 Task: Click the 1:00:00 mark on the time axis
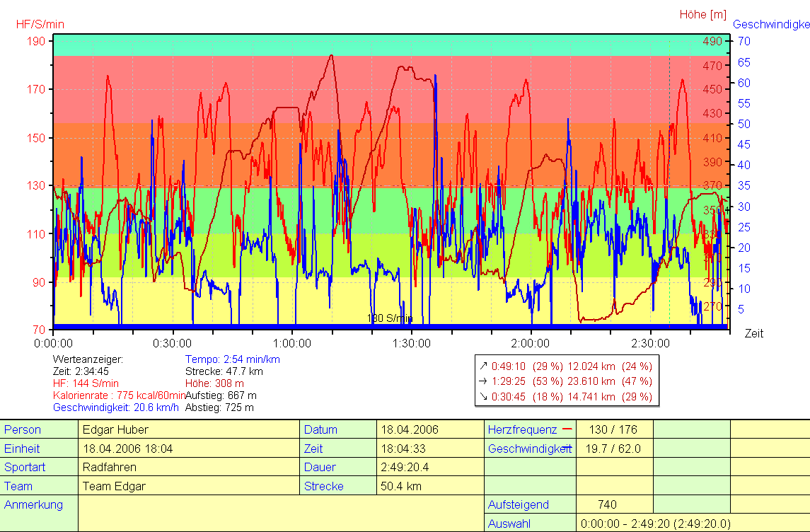coord(292,344)
